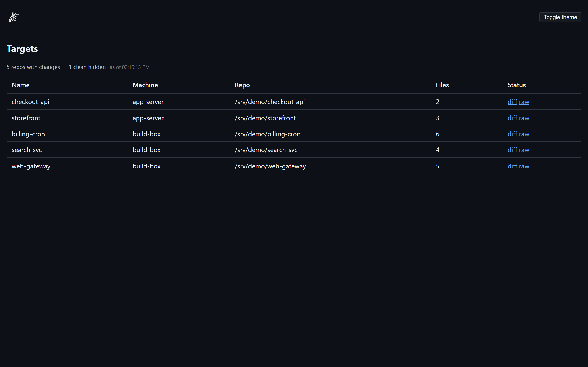Click the Files column header

(x=442, y=85)
